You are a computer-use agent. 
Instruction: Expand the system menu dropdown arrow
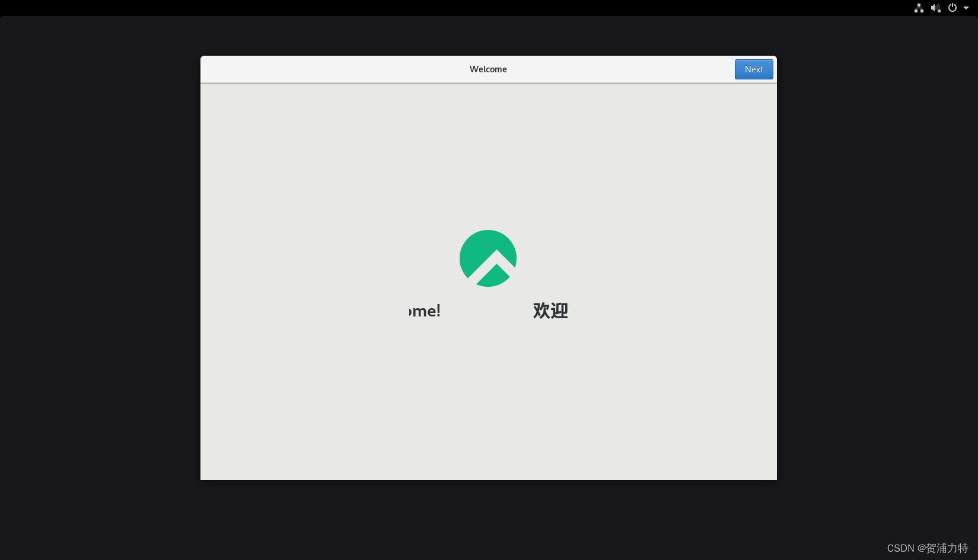point(966,8)
